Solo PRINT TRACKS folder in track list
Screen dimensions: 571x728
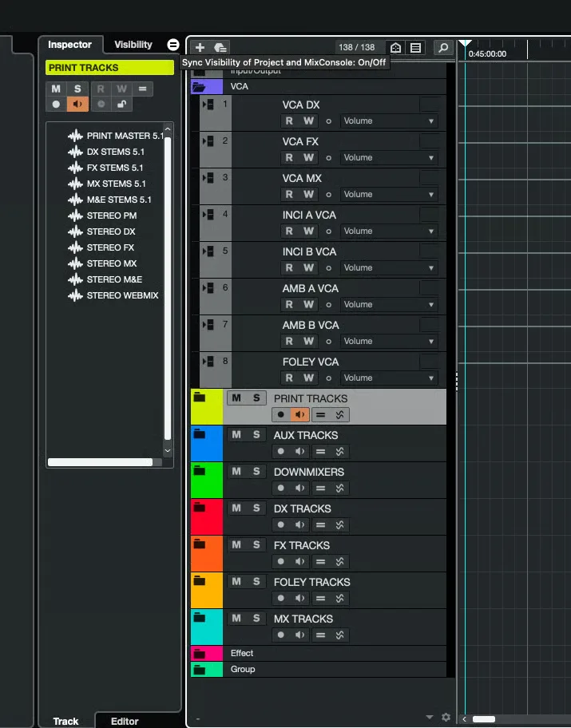click(x=256, y=398)
